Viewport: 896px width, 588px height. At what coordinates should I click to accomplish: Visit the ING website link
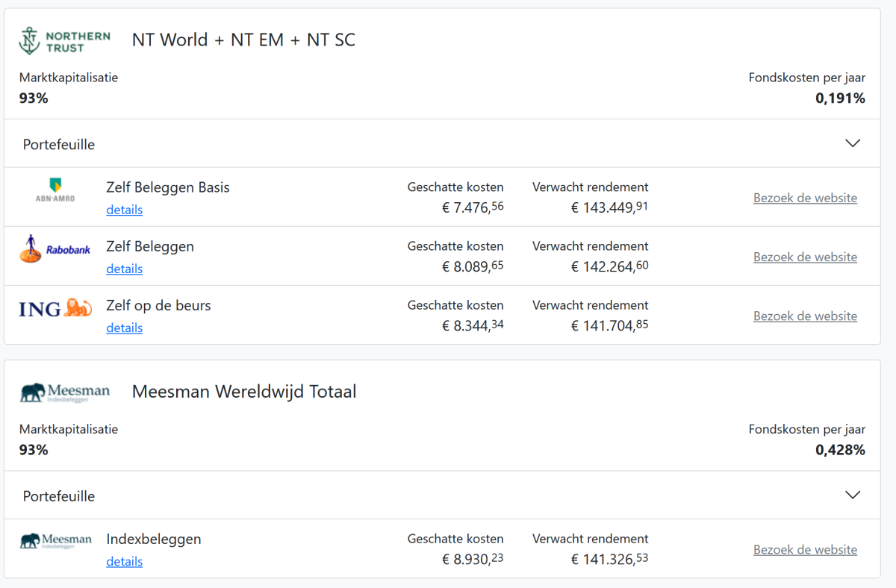coord(805,316)
